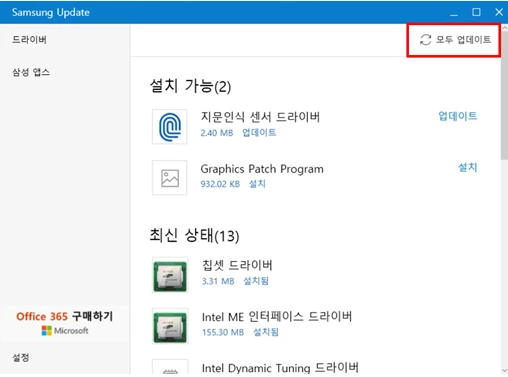Screen dimensions: 508x377
Task: Close the Samsung Update window
Action: [x=499, y=12]
